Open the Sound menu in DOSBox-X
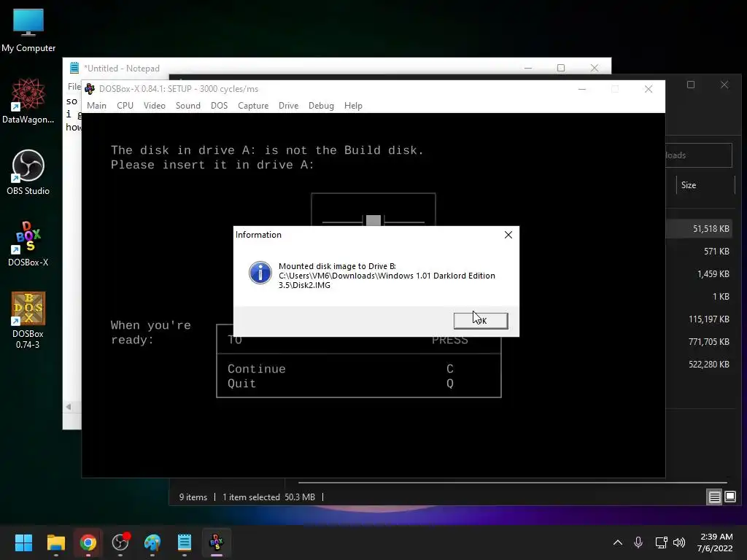 [188, 106]
